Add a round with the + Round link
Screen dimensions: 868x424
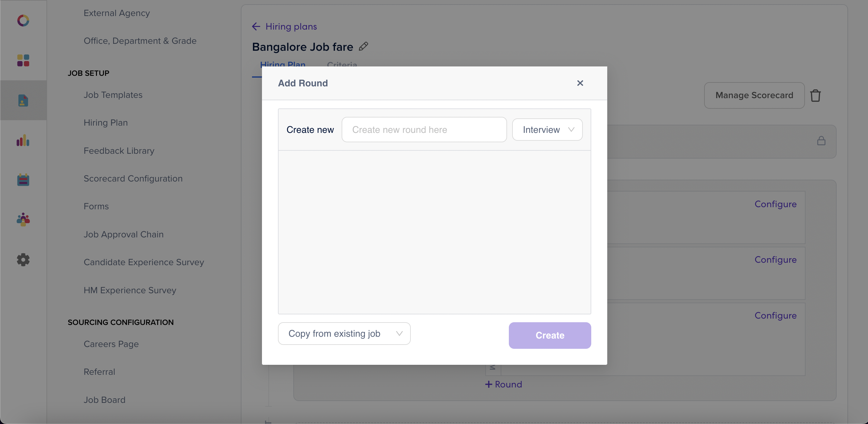(x=503, y=384)
